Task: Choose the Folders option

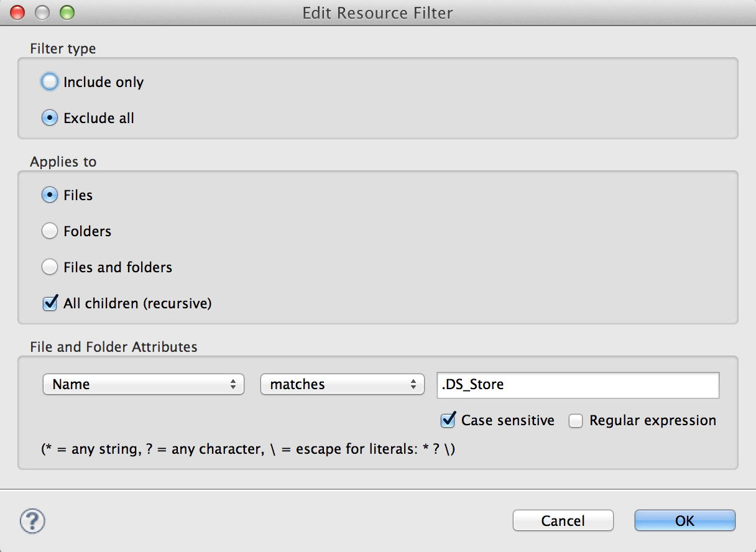Action: [49, 231]
